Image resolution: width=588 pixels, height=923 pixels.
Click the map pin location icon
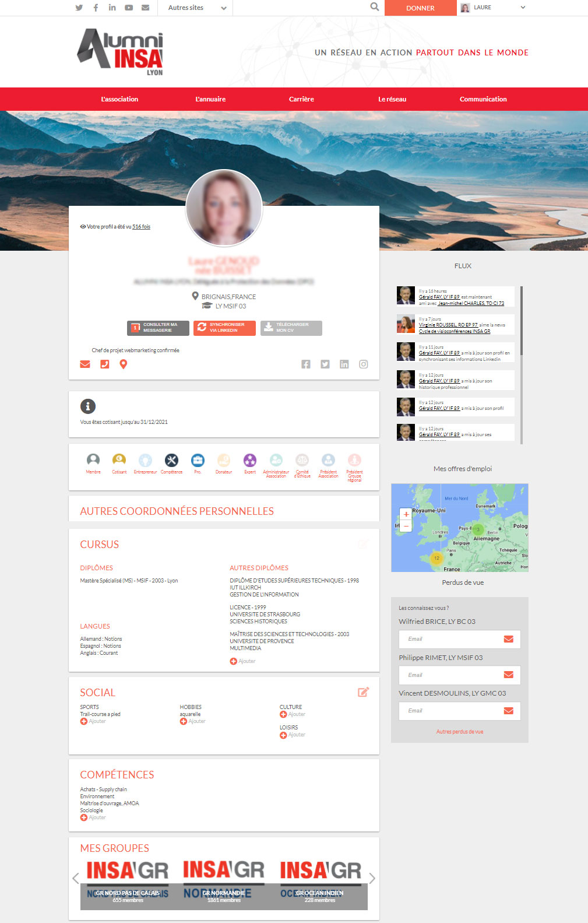click(x=124, y=364)
